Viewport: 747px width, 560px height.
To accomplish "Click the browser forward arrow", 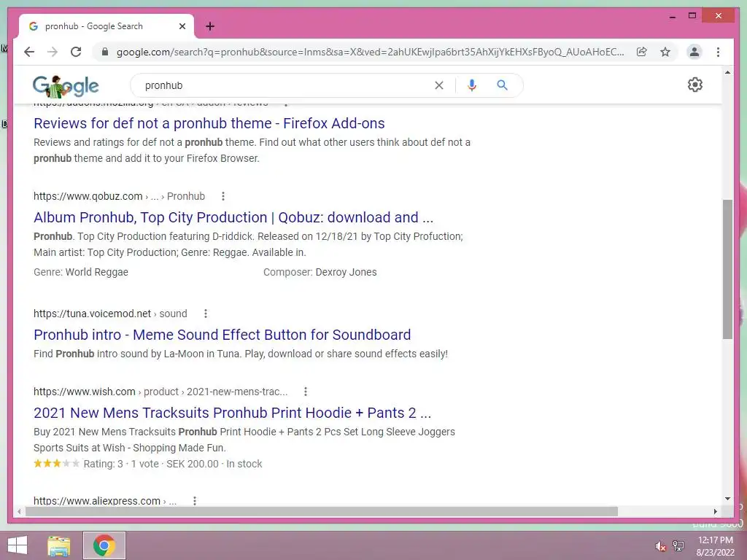I will pyautogui.click(x=53, y=52).
